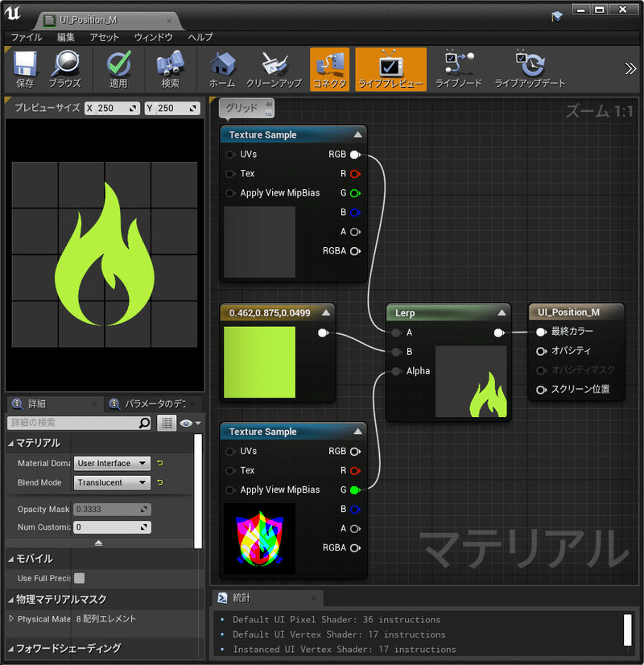This screenshot has width=644, height=665.
Task: Click the top Texture Sample A pin
Action: (355, 232)
